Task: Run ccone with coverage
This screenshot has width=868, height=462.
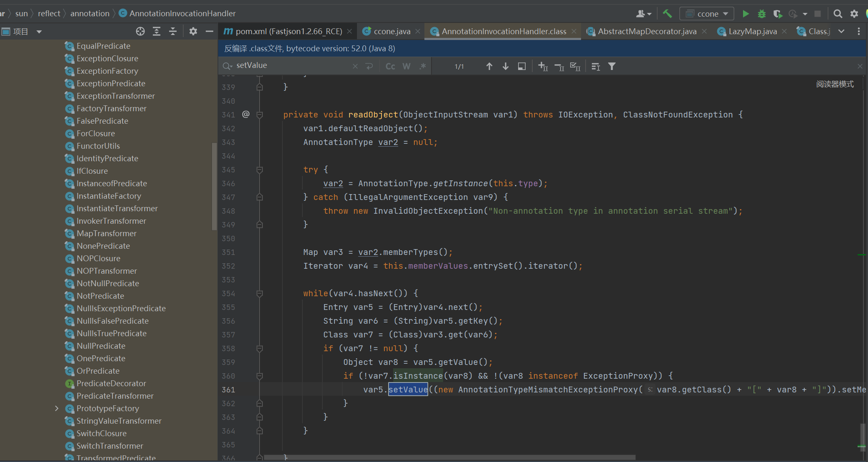Action: (x=778, y=14)
